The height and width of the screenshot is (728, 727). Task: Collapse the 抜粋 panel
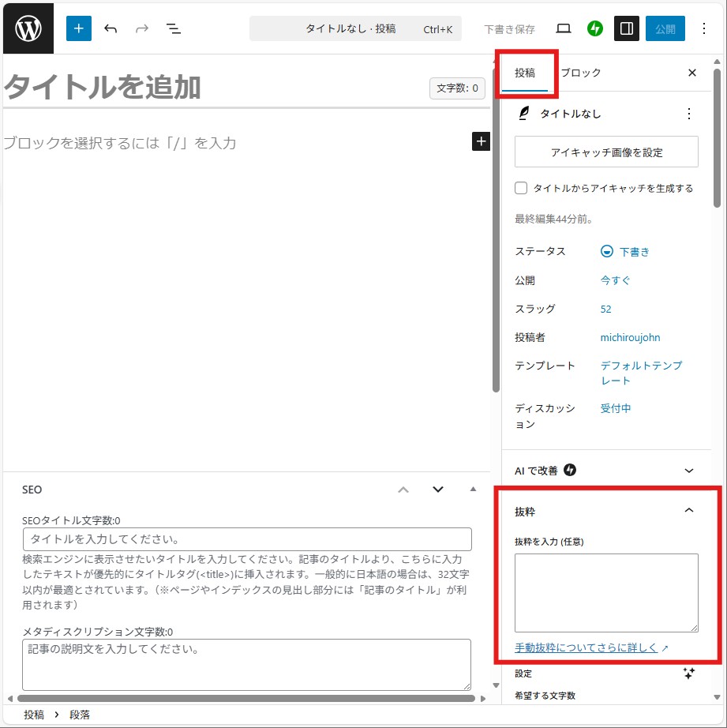tap(688, 511)
